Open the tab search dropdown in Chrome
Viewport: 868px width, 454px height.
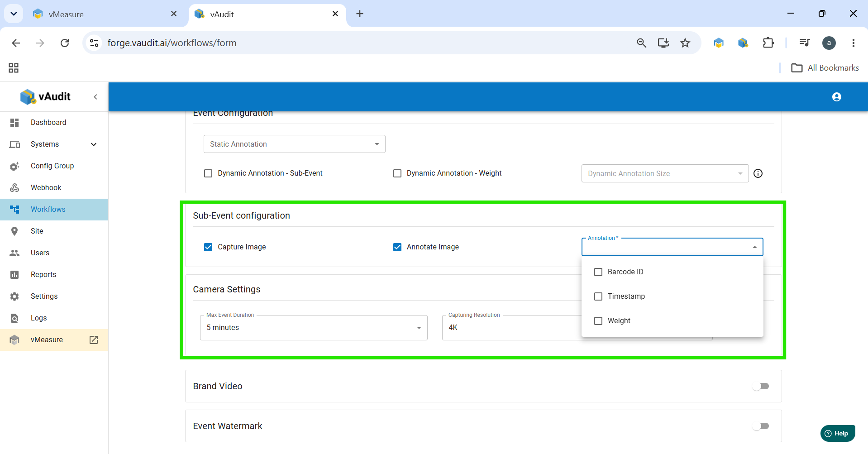point(14,14)
